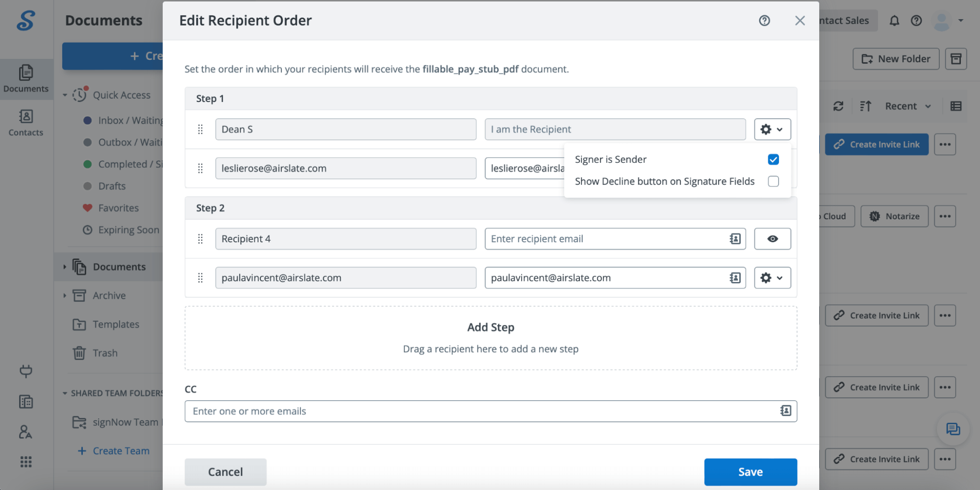Open the address book icon for Recipient 4 email
The height and width of the screenshot is (490, 980).
(734, 239)
